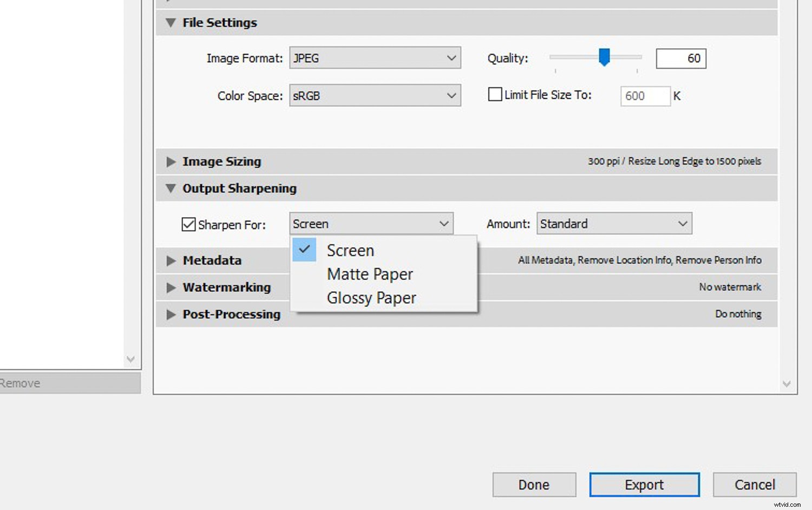Uncheck the Sharpen For checkbox

(188, 224)
